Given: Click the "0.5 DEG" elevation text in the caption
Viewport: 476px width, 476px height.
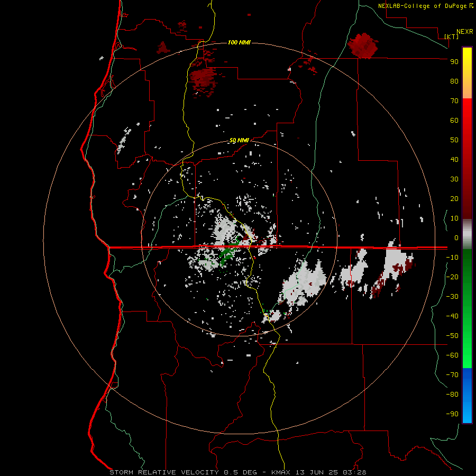Looking at the screenshot, I should pyautogui.click(x=240, y=472).
